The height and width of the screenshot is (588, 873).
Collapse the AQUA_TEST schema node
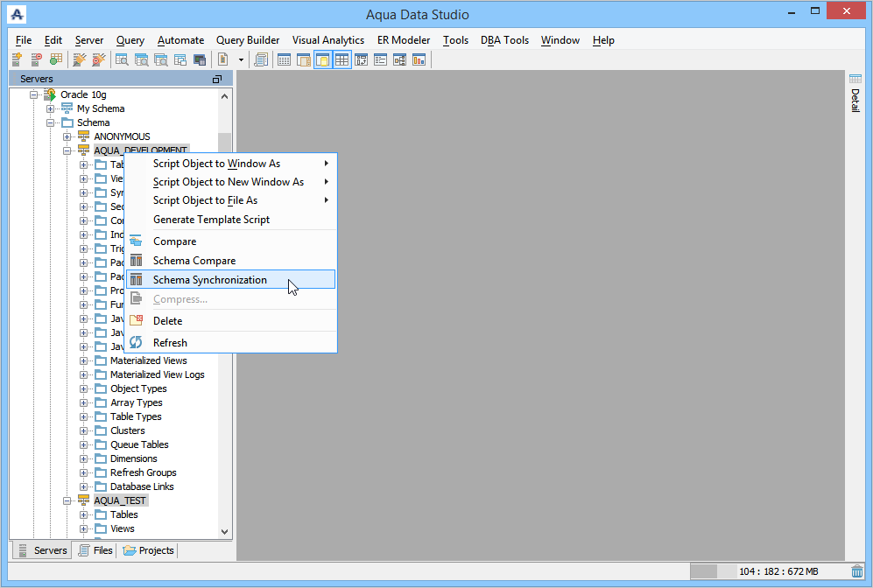click(67, 500)
